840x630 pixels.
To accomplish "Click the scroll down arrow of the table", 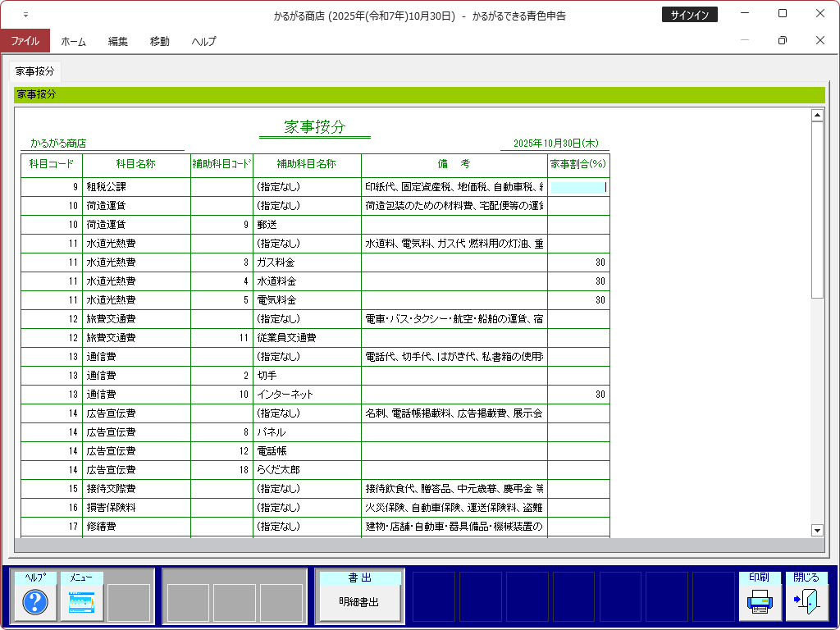I will [x=817, y=530].
